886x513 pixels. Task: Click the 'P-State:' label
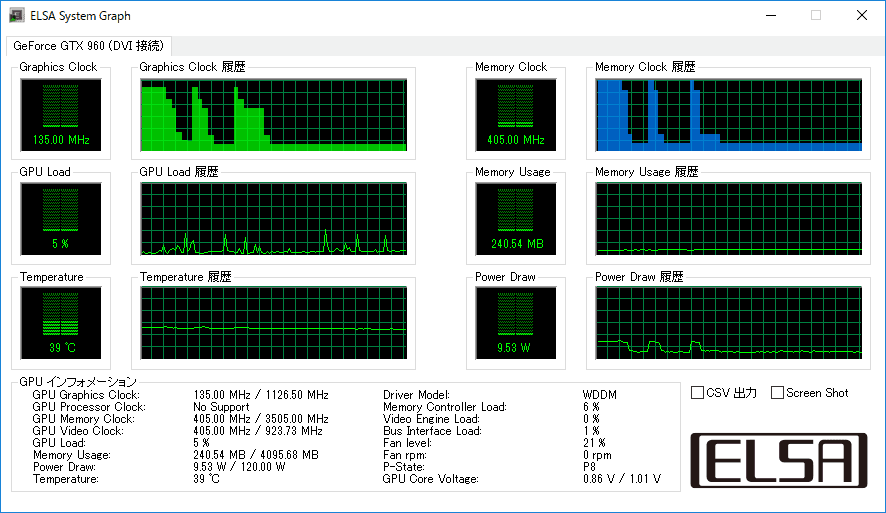point(403,467)
